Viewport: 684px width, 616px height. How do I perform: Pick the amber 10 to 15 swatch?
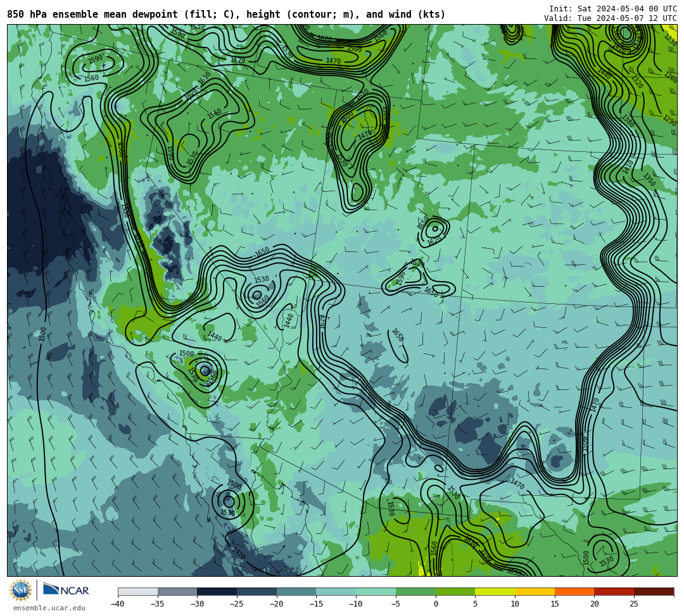[535, 591]
